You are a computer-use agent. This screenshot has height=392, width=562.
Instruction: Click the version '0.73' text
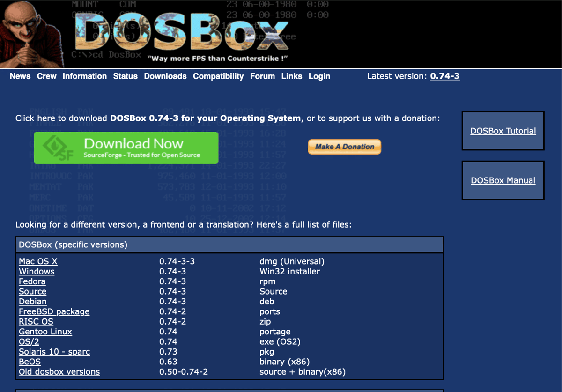coord(168,352)
